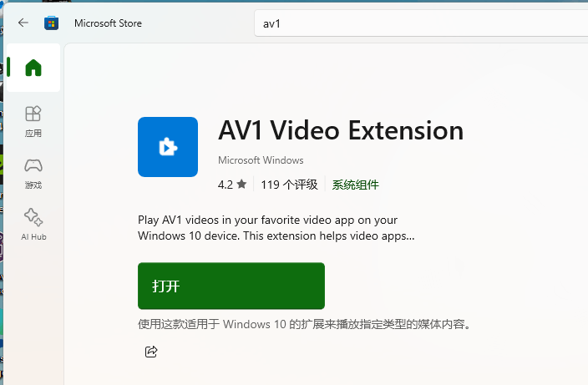This screenshot has height=385, width=588.
Task: Open the 系统组件 category link
Action: [x=356, y=185]
